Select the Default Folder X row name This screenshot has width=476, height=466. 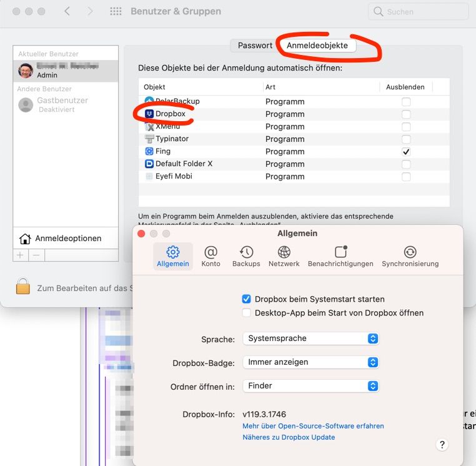pos(184,164)
